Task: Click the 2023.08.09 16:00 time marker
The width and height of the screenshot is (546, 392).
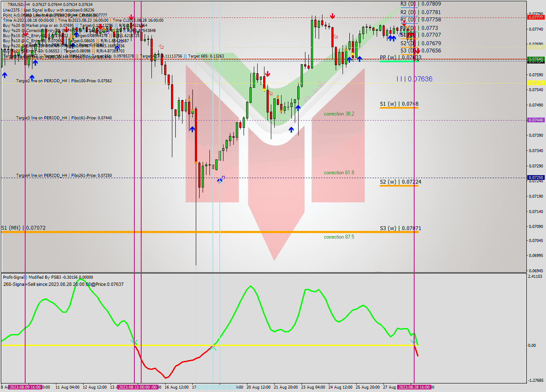Action: pos(25,387)
